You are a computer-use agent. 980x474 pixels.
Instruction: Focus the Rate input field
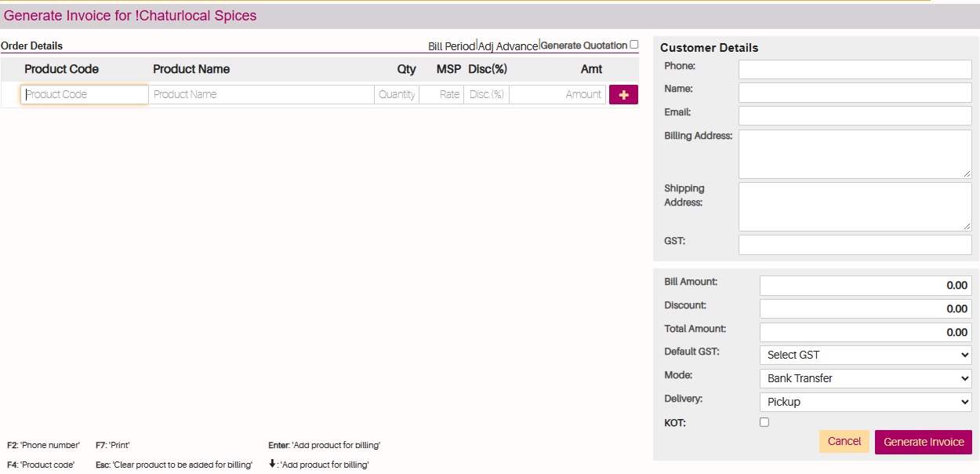441,94
